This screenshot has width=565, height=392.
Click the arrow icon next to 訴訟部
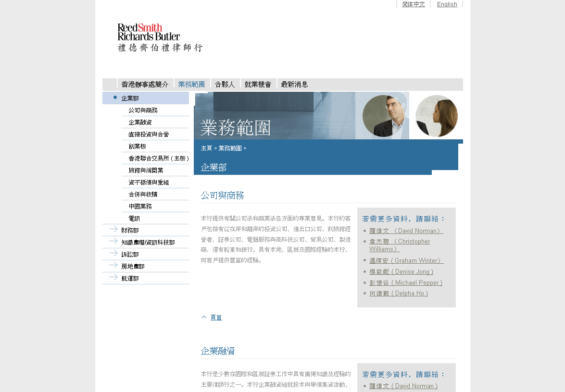coord(113,253)
